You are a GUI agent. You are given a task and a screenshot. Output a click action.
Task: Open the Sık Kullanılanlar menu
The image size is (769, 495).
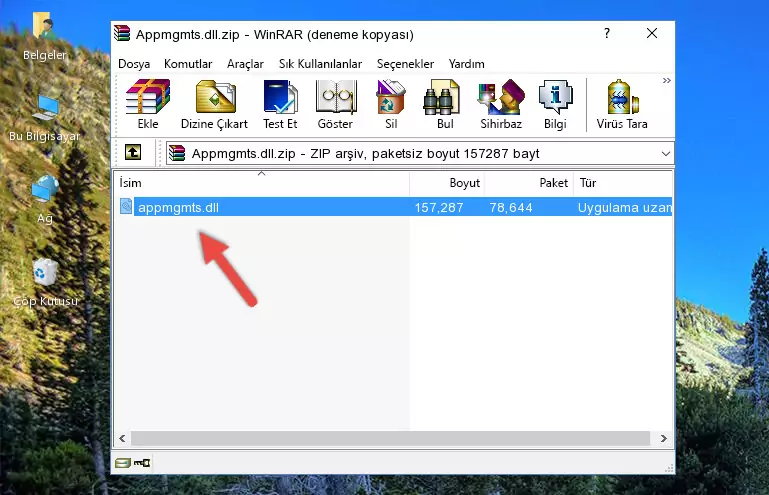click(320, 64)
